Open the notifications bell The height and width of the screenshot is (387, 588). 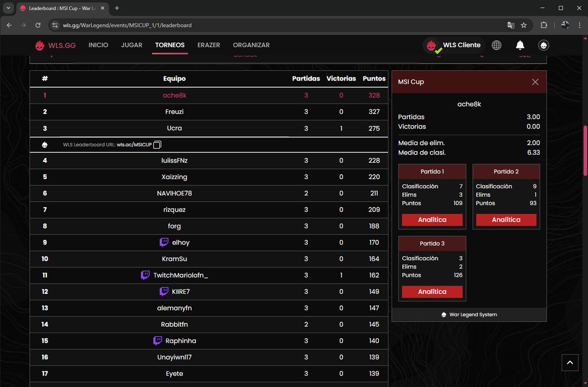tap(520, 45)
